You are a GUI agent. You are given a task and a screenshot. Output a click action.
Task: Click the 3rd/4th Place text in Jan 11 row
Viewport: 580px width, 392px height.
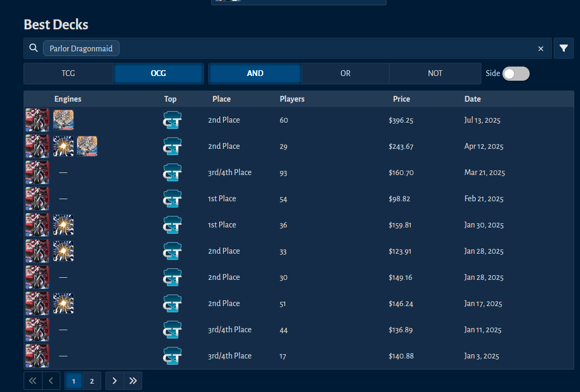point(230,330)
